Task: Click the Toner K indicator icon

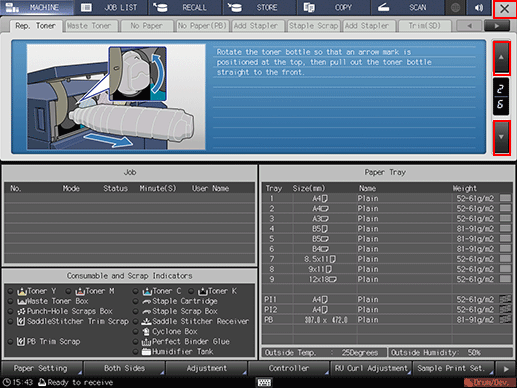Action: (203, 292)
